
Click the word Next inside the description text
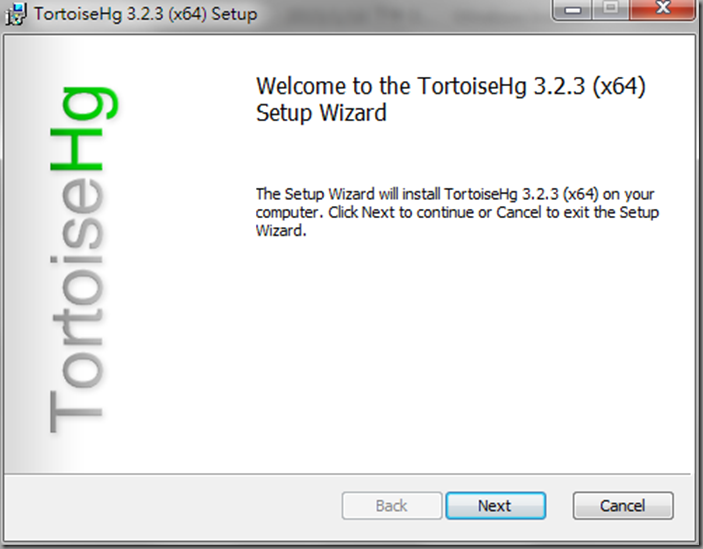378,212
